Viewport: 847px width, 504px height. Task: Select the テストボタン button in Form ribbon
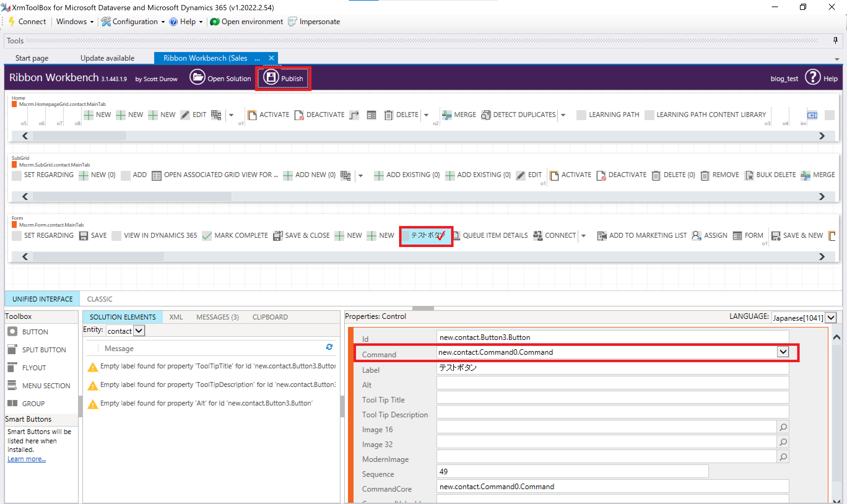(426, 236)
